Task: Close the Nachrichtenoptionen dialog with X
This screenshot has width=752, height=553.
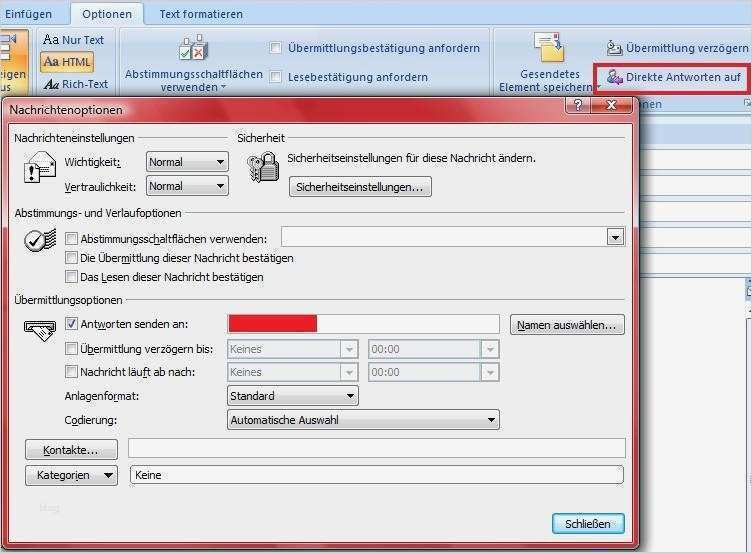Action: point(611,105)
